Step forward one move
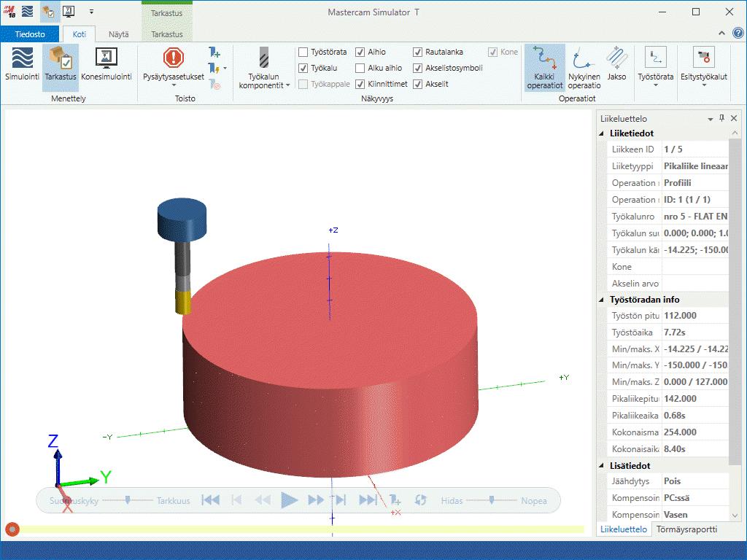The height and width of the screenshot is (560, 747). point(340,500)
